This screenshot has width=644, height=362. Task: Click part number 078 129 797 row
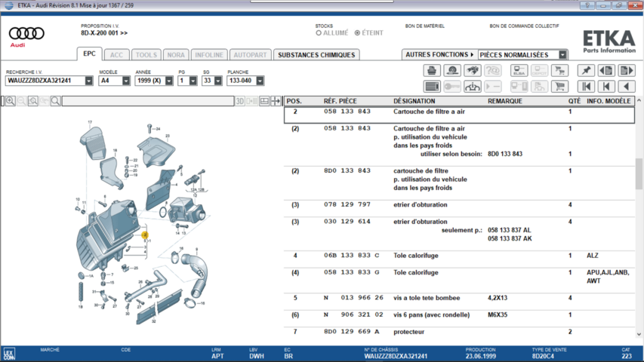[x=347, y=204]
